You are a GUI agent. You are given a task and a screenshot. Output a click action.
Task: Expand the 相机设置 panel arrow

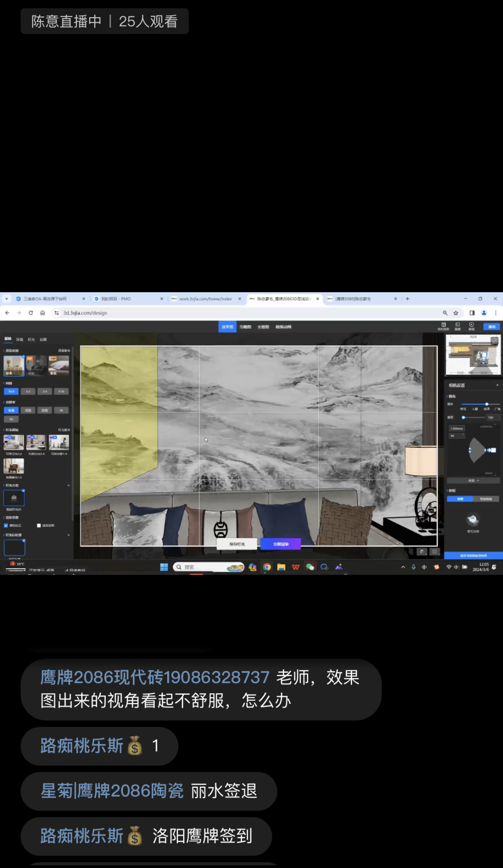(497, 385)
